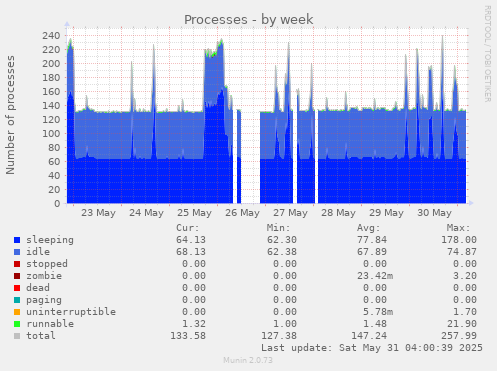Screen dimensions: 497x371
Task: Click the 'stopped' legend label
Action: point(47,264)
